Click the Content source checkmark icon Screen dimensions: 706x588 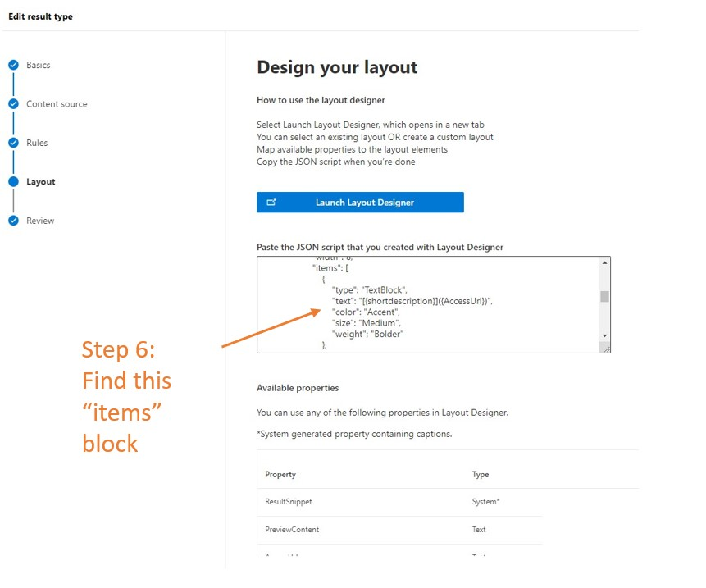[x=13, y=104]
